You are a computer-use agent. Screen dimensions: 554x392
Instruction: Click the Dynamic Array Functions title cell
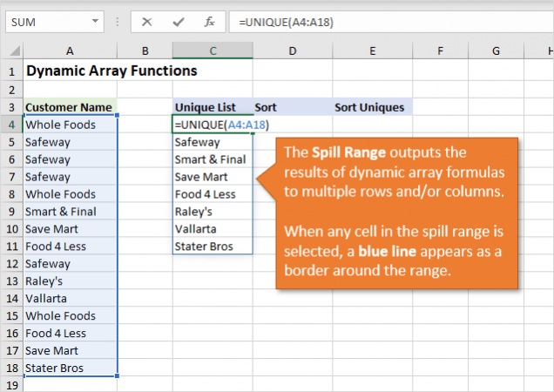point(69,71)
